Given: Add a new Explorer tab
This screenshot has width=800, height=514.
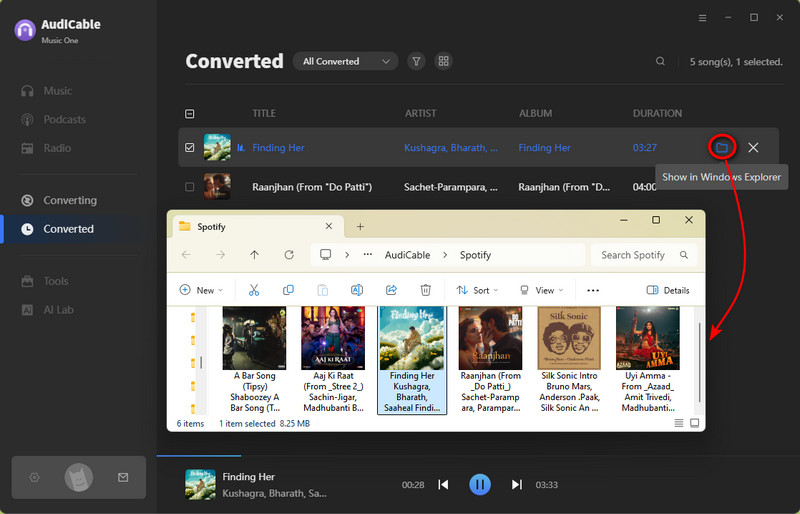Looking at the screenshot, I should tap(360, 227).
